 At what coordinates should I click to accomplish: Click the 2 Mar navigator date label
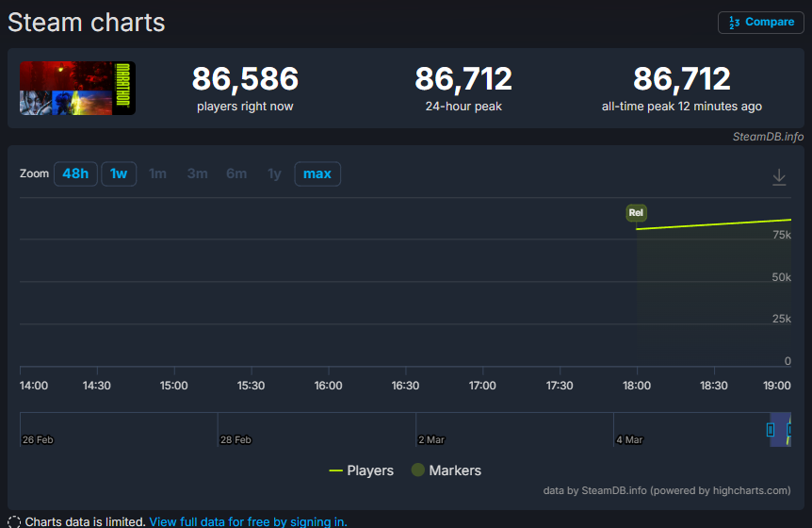tap(431, 439)
